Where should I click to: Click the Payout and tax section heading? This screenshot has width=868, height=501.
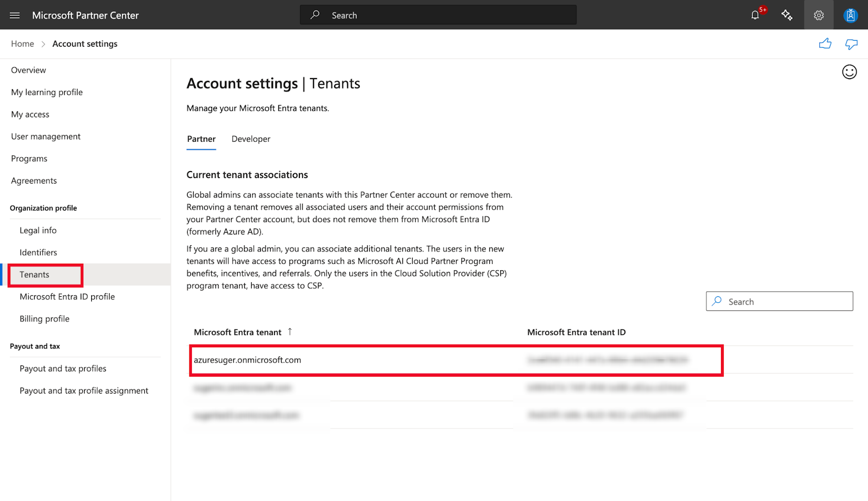(35, 346)
